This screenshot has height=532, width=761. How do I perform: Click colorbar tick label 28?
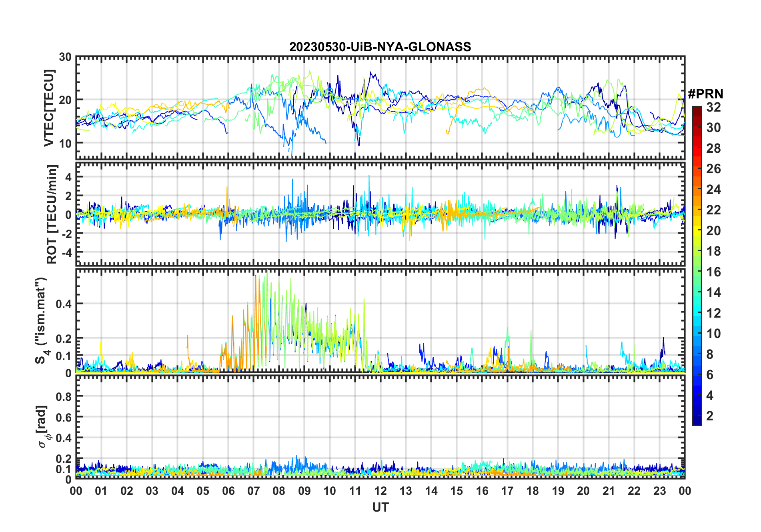click(713, 148)
